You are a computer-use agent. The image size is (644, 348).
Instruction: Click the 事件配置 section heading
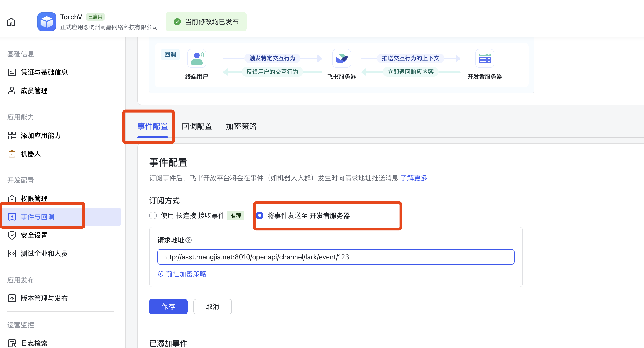(168, 162)
